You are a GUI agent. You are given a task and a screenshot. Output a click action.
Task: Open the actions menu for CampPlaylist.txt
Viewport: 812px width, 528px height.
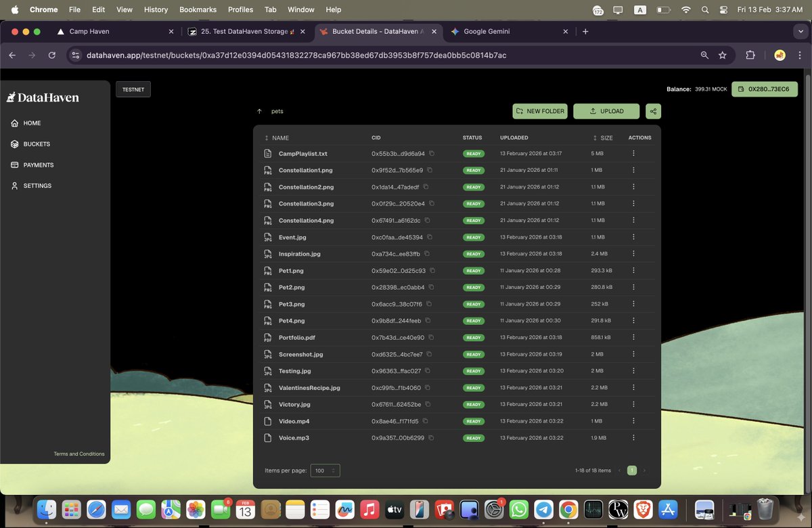pos(633,154)
